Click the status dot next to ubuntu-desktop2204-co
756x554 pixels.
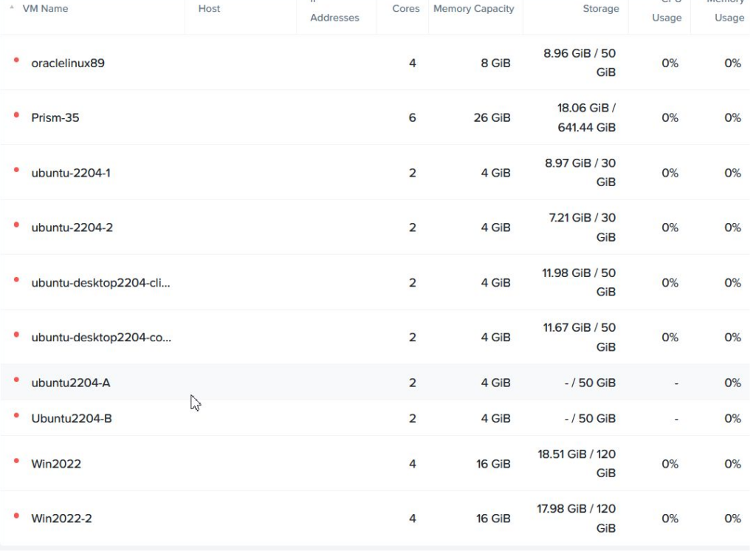(x=16, y=336)
